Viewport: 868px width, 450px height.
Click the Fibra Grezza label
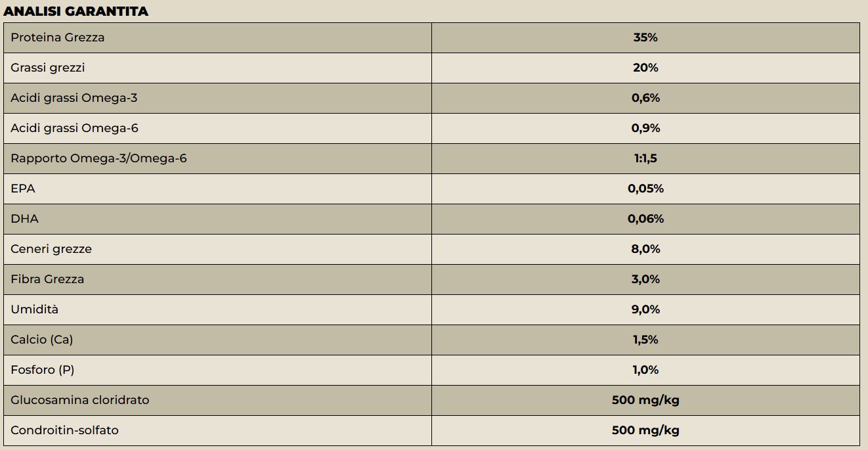47,279
